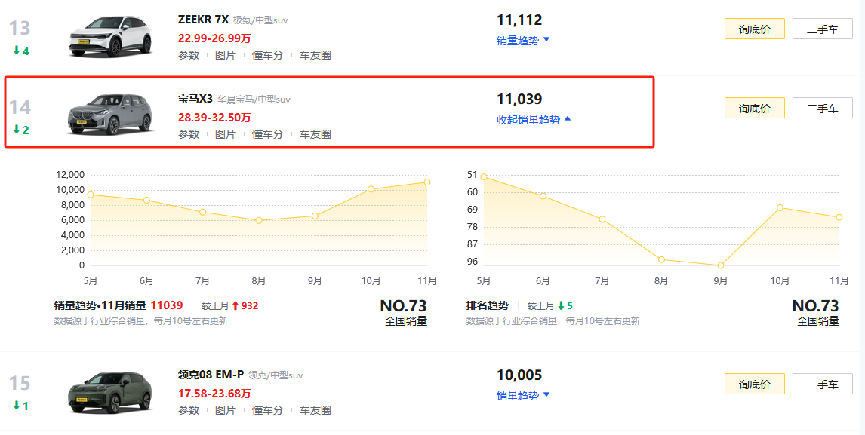Viewport: 865px width, 435px height.
Task: Click the sales figure 11,039
Action: tap(519, 99)
